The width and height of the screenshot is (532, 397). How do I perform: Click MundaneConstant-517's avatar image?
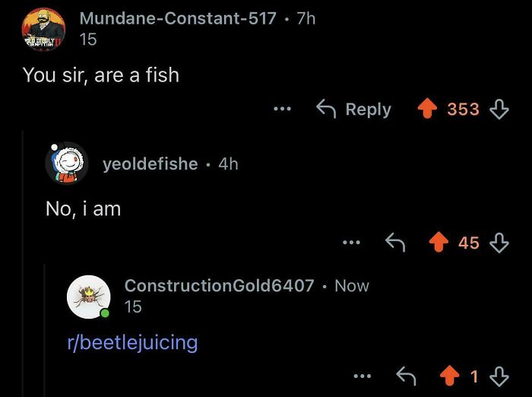[38, 29]
